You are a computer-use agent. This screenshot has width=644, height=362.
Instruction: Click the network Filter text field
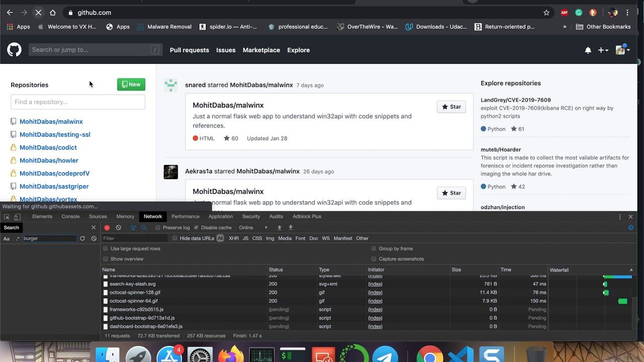tap(135, 238)
